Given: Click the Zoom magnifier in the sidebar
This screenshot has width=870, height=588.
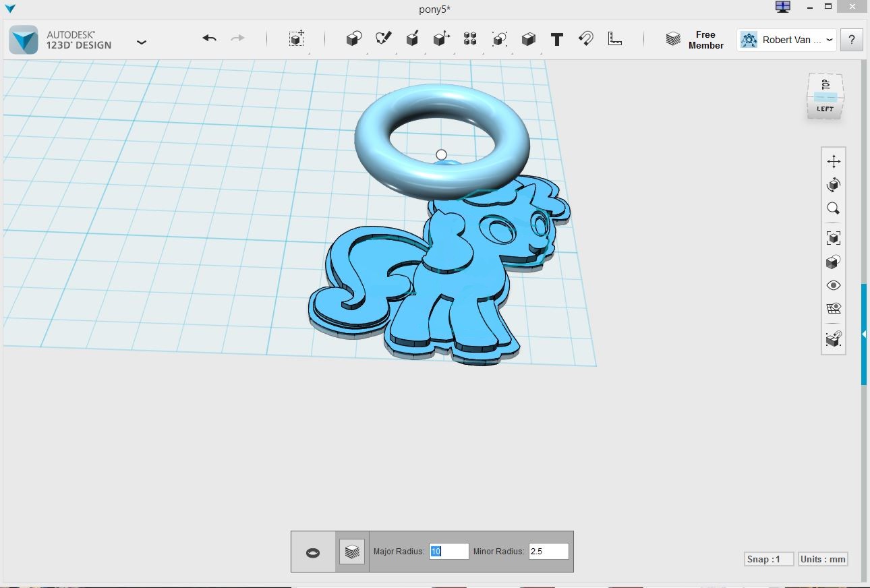Looking at the screenshot, I should click(834, 208).
